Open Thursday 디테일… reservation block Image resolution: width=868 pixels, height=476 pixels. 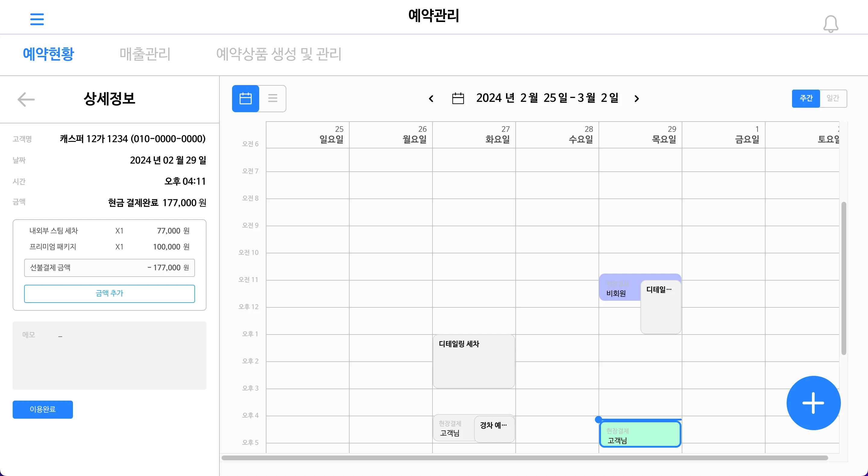661,307
